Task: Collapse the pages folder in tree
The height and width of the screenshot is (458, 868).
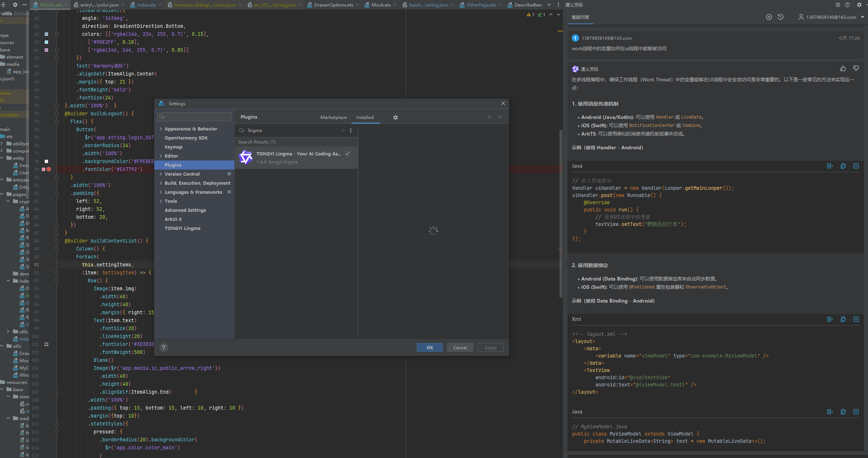Action: pyautogui.click(x=3, y=194)
